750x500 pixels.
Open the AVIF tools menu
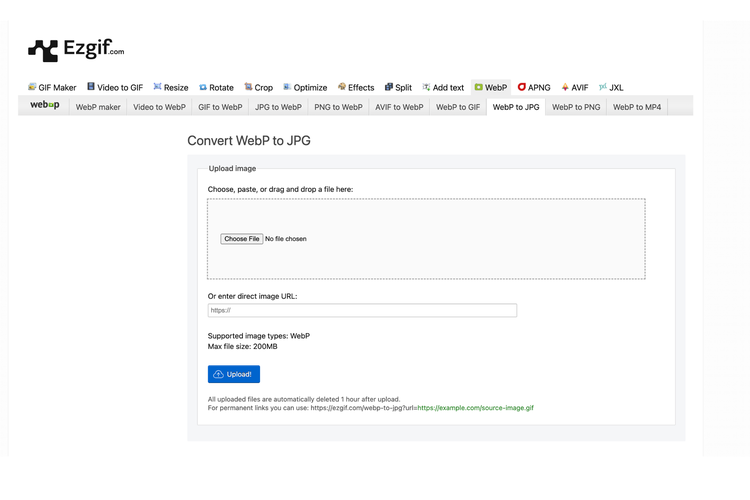click(x=575, y=87)
